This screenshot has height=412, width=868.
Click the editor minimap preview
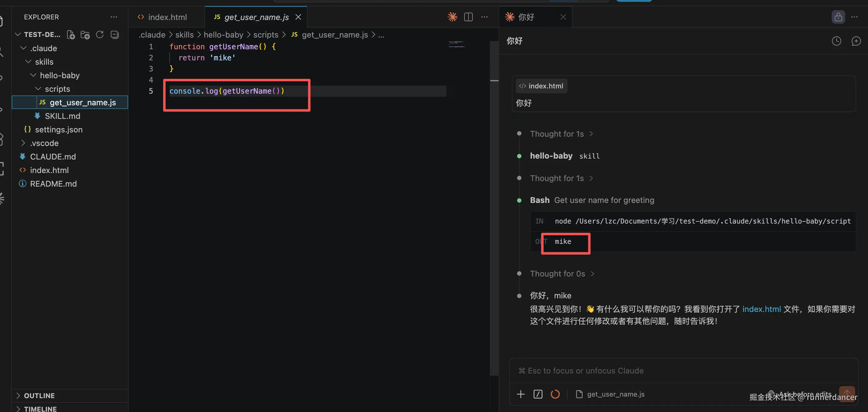point(456,44)
